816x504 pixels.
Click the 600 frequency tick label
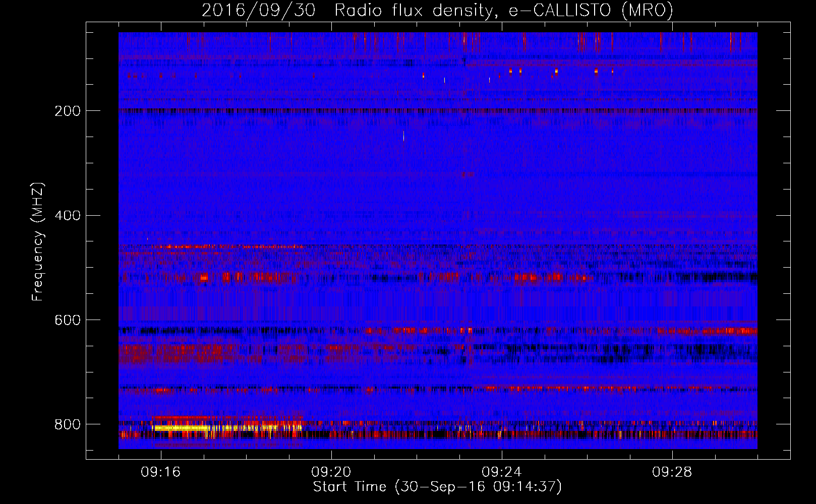[x=68, y=320]
